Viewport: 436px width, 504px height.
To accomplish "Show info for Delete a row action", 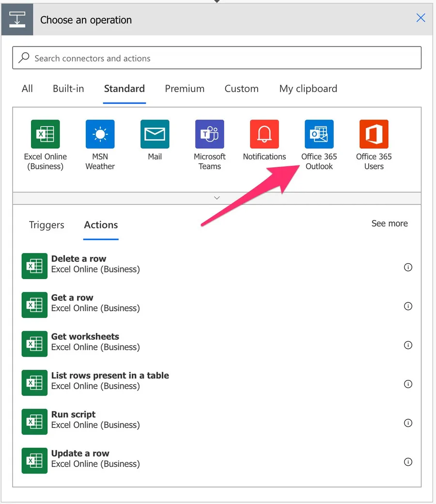I will [x=408, y=268].
